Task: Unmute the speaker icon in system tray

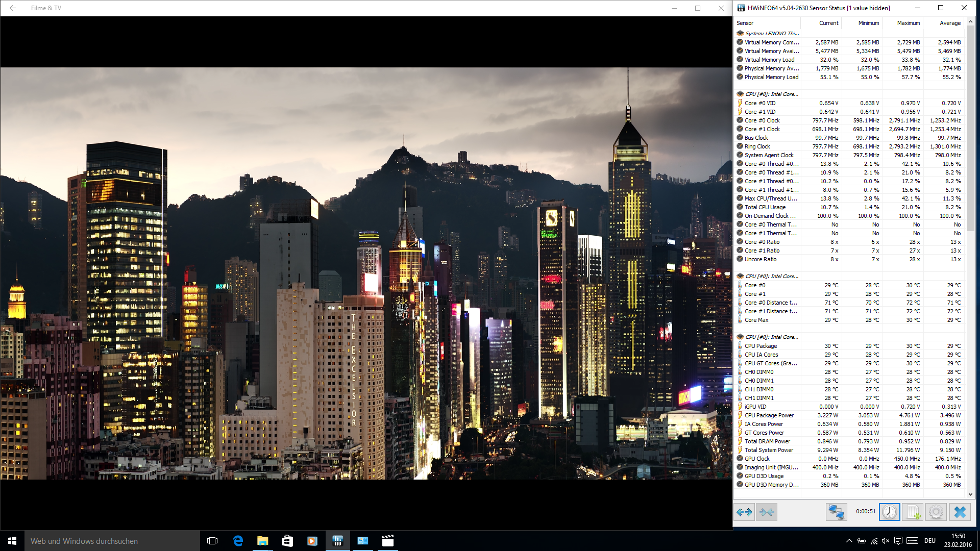Action: [x=886, y=541]
